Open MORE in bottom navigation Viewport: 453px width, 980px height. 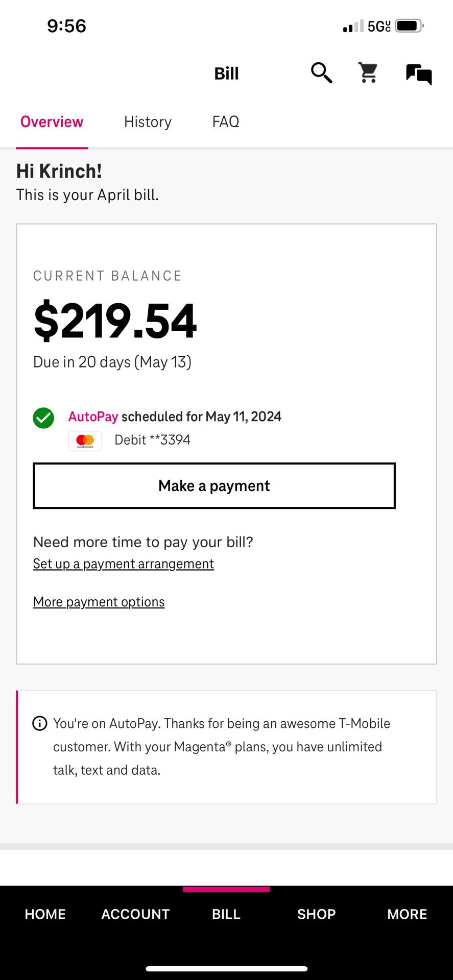[x=407, y=914]
